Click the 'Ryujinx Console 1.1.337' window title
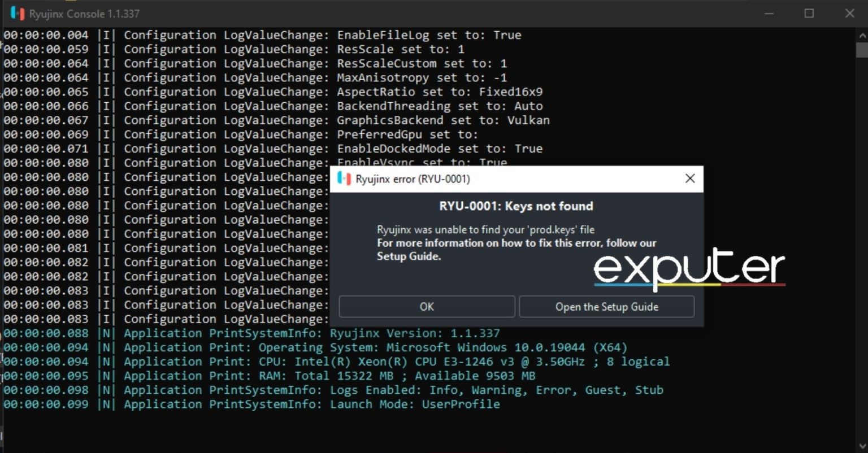The width and height of the screenshot is (868, 453). click(x=84, y=14)
